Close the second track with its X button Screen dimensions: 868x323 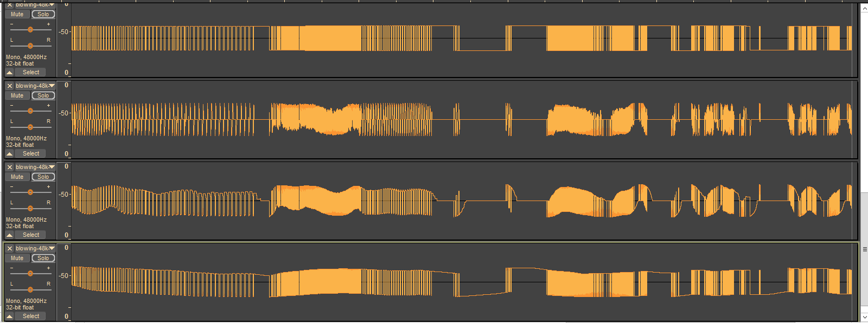coord(10,86)
